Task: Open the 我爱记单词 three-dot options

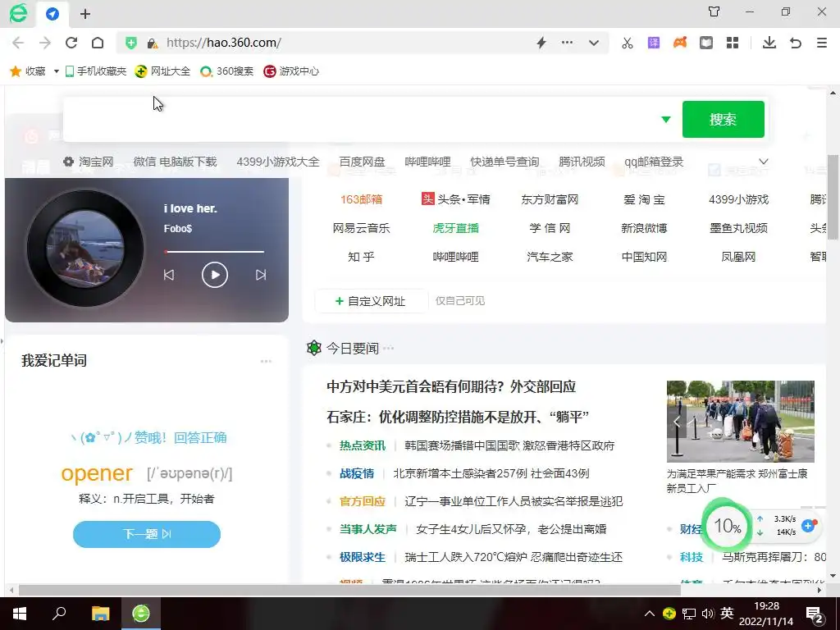Action: (266, 361)
